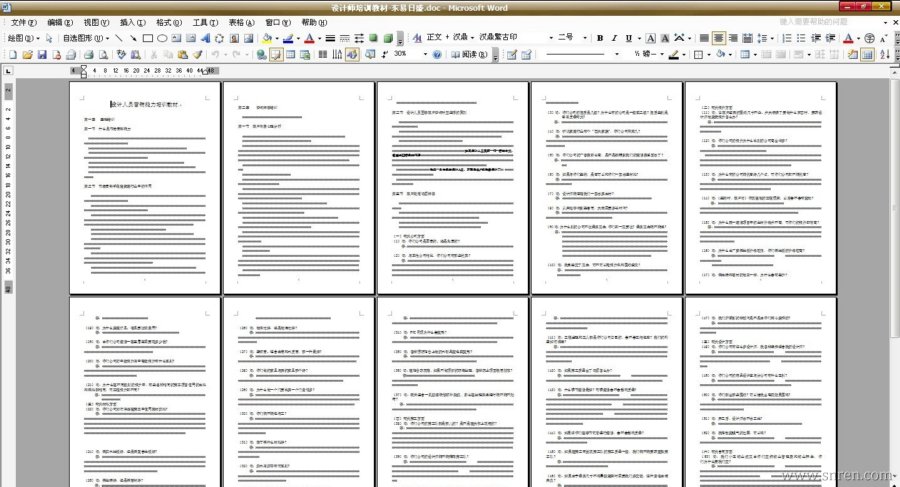Toggle Underline formatting
Viewport: 900px width, 487px height.
[629, 38]
